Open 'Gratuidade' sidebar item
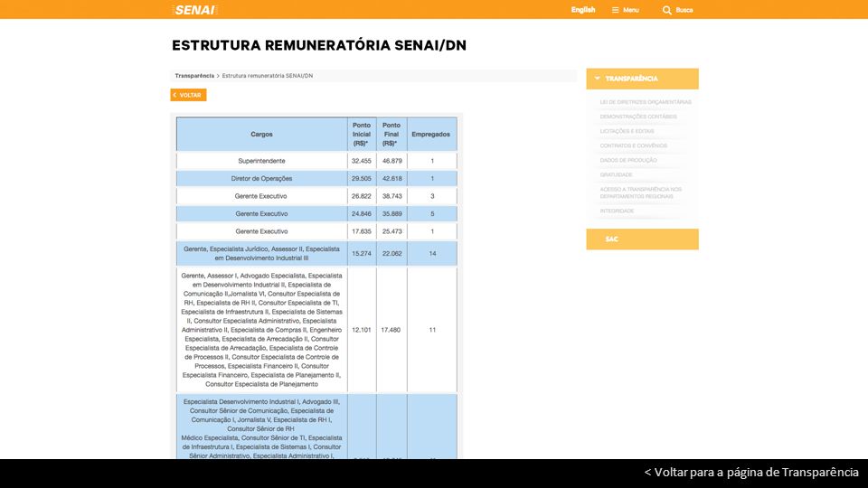Viewport: 868px width, 488px height. pos(616,174)
